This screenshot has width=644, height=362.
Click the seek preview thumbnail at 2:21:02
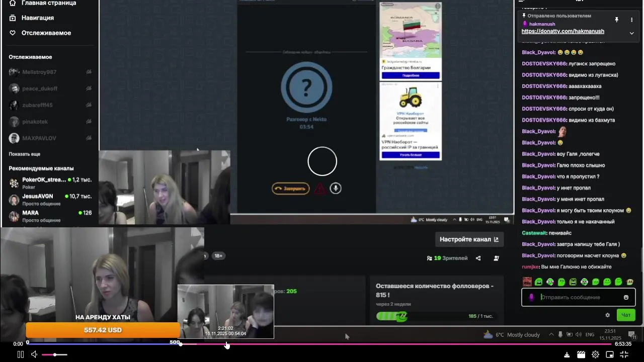pyautogui.click(x=225, y=312)
